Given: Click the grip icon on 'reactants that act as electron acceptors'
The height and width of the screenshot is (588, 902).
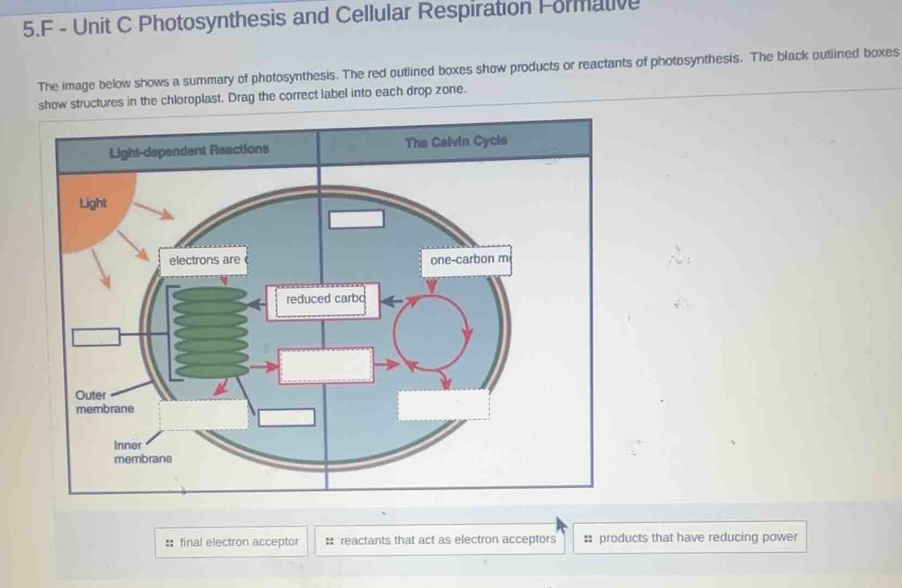Looking at the screenshot, I should click(329, 540).
